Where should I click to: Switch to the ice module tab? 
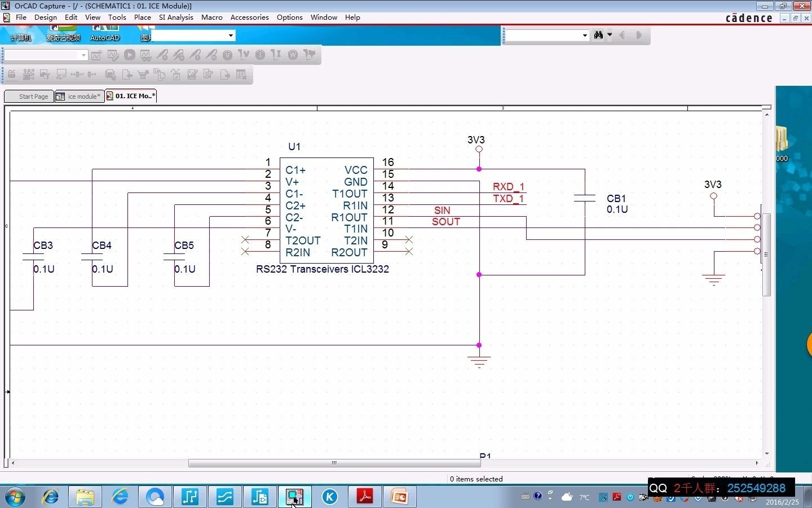(x=80, y=97)
